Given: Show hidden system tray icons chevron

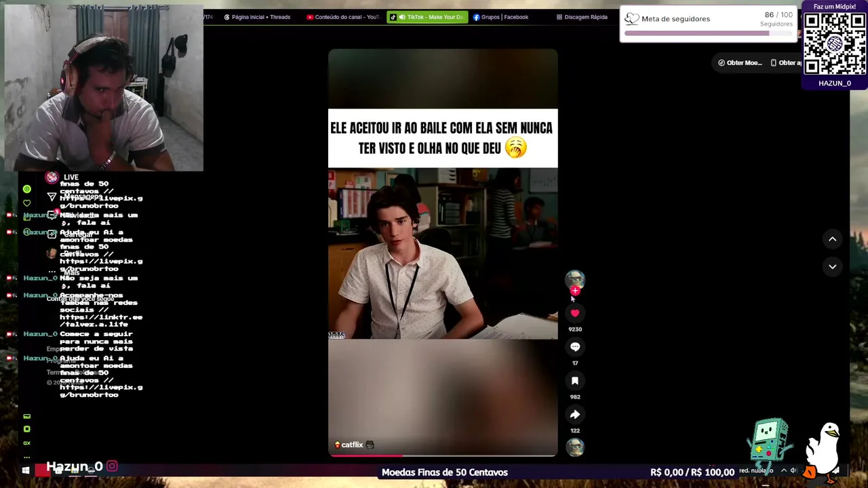Looking at the screenshot, I should click(784, 470).
